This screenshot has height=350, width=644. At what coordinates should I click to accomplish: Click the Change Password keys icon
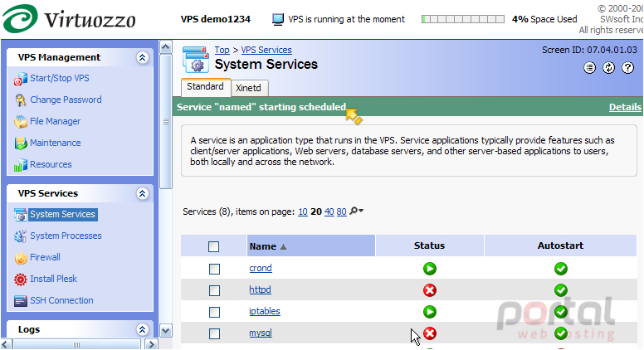(21, 100)
